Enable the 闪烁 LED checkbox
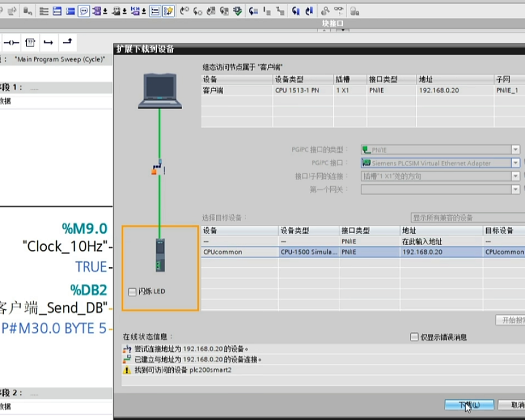This screenshot has height=420, width=525. 132,291
